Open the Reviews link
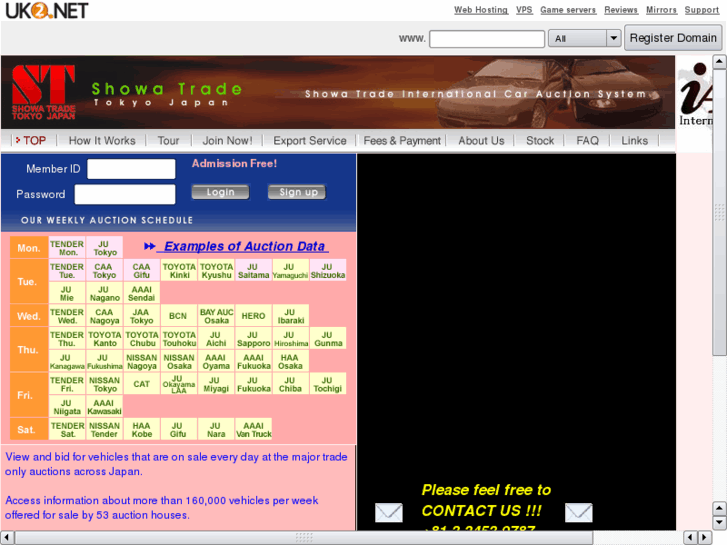Screen dimensions: 727x545 tap(621, 10)
